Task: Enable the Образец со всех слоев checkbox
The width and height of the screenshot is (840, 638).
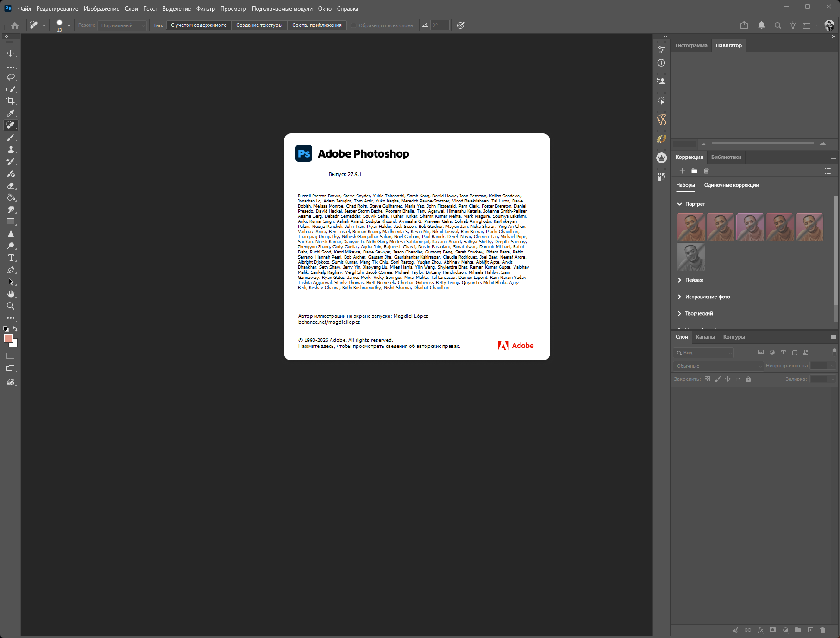Action: (x=354, y=25)
